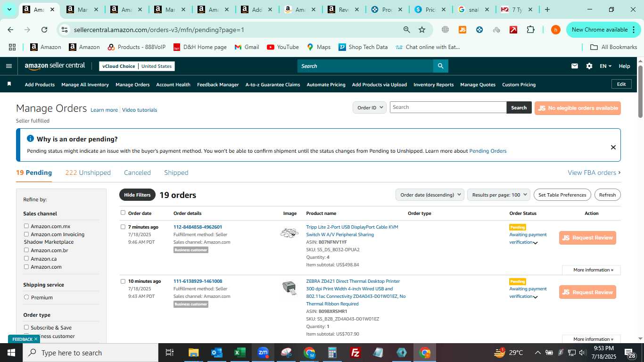Go back with browser back arrow
Screen dimensions: 644x362
tap(10, 30)
